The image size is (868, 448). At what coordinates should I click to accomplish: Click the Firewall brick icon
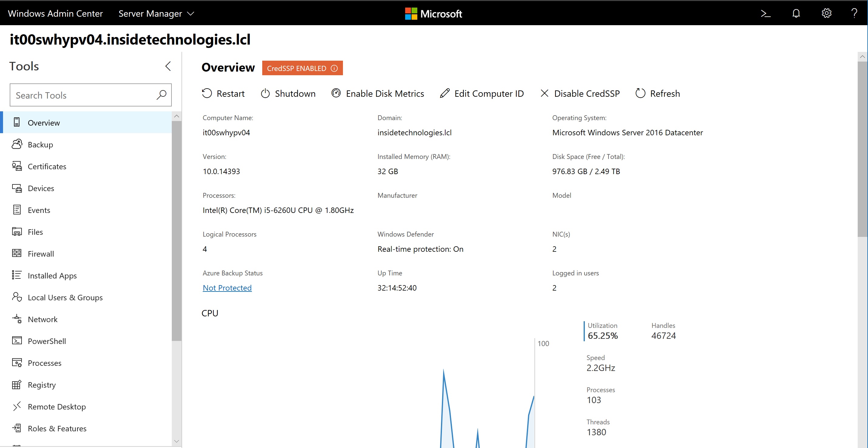[17, 253]
